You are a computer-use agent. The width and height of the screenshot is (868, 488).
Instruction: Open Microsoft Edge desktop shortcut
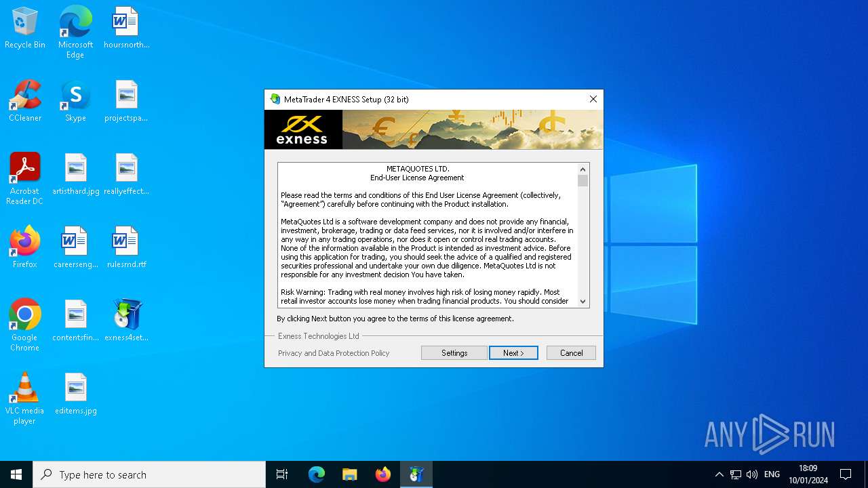[x=75, y=33]
